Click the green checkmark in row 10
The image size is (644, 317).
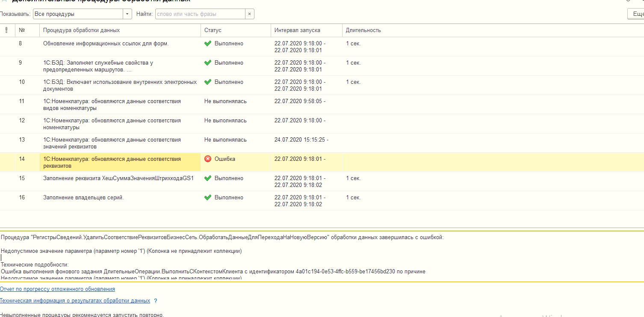click(x=208, y=82)
